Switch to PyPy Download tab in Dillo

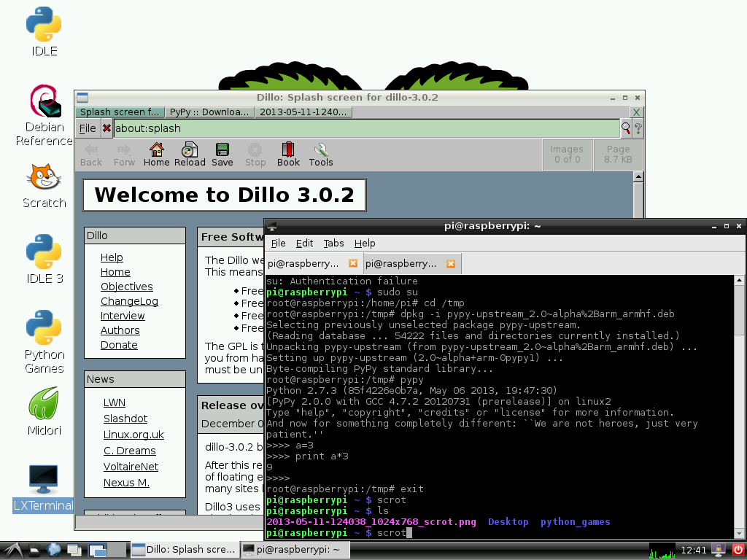click(x=209, y=112)
